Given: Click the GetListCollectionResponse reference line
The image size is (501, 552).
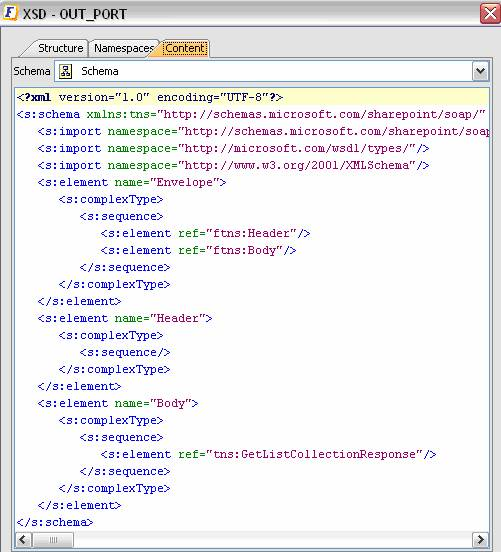Looking at the screenshot, I should [x=268, y=454].
